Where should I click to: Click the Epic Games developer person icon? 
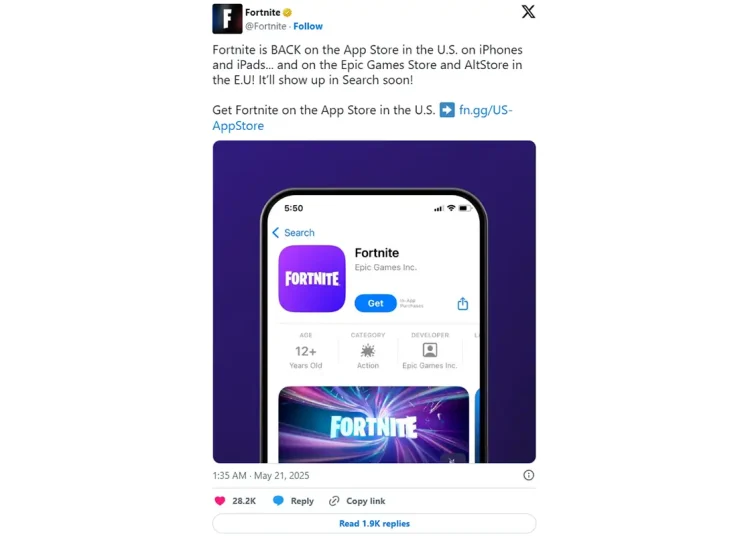[x=430, y=350]
